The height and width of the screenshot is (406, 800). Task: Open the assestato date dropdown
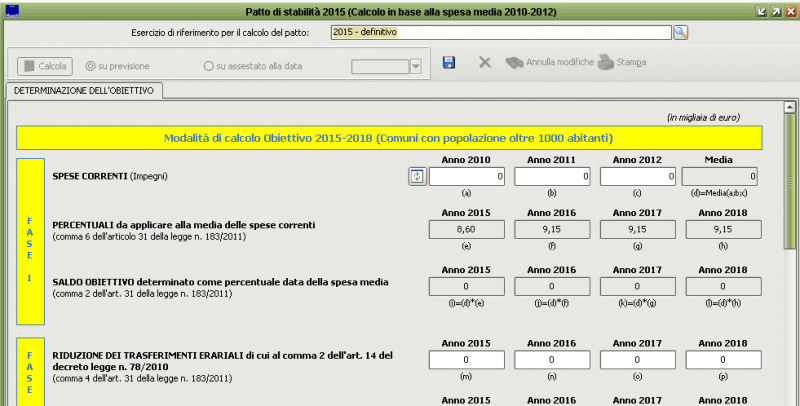(415, 67)
